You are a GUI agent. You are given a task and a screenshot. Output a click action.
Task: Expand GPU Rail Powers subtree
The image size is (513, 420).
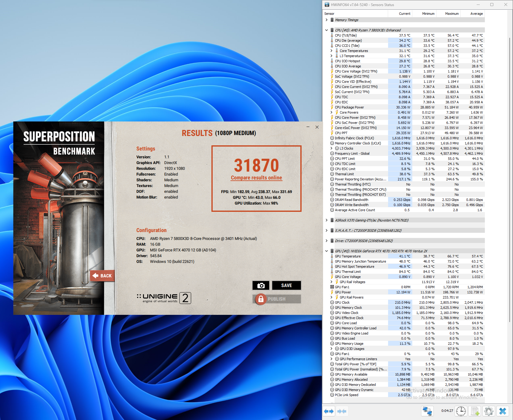click(332, 297)
